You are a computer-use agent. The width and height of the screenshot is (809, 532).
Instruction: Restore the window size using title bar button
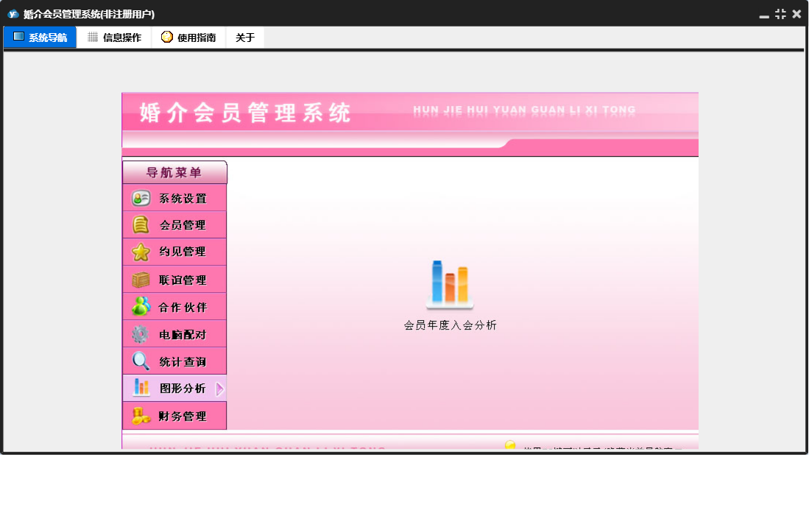pyautogui.click(x=780, y=14)
